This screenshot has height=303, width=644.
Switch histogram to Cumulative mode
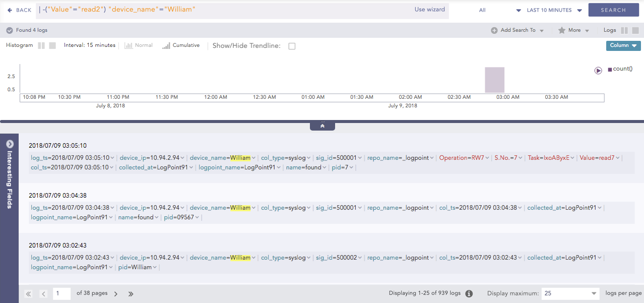pos(180,45)
